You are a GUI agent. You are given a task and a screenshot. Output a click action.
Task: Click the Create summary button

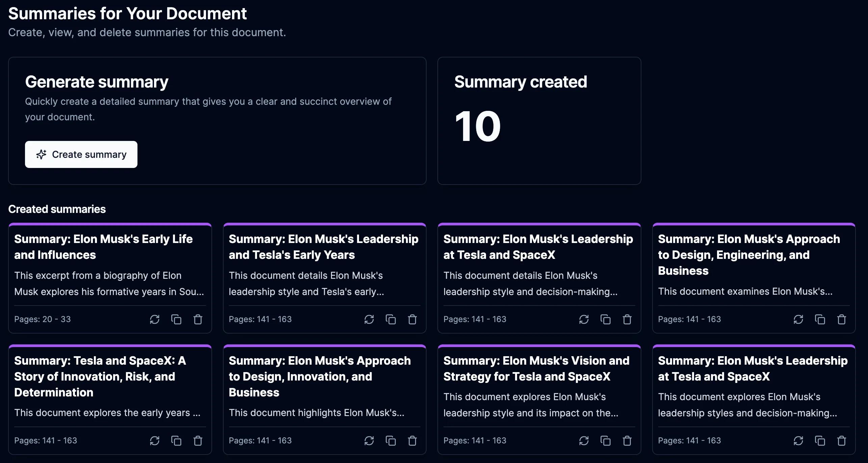[x=81, y=154]
